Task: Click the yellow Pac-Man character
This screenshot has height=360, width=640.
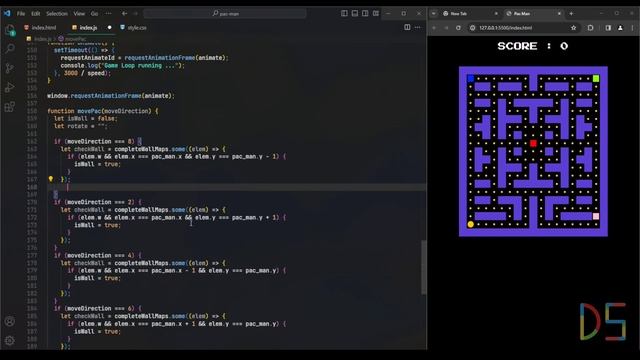Action: pyautogui.click(x=471, y=224)
